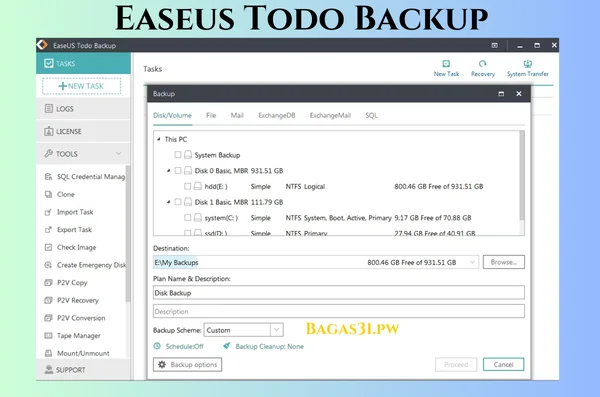
Task: Click the Export Task icon
Action: click(x=48, y=229)
